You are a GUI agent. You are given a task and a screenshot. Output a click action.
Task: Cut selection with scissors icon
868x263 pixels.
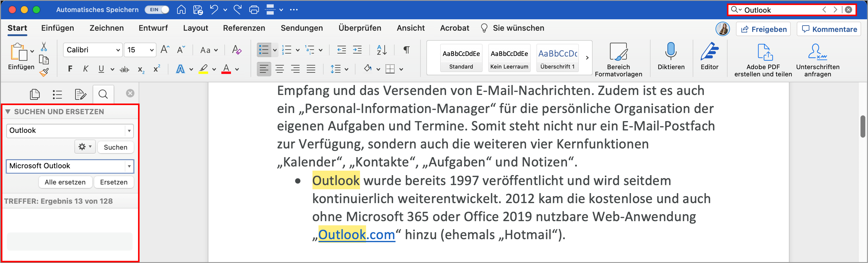[44, 47]
